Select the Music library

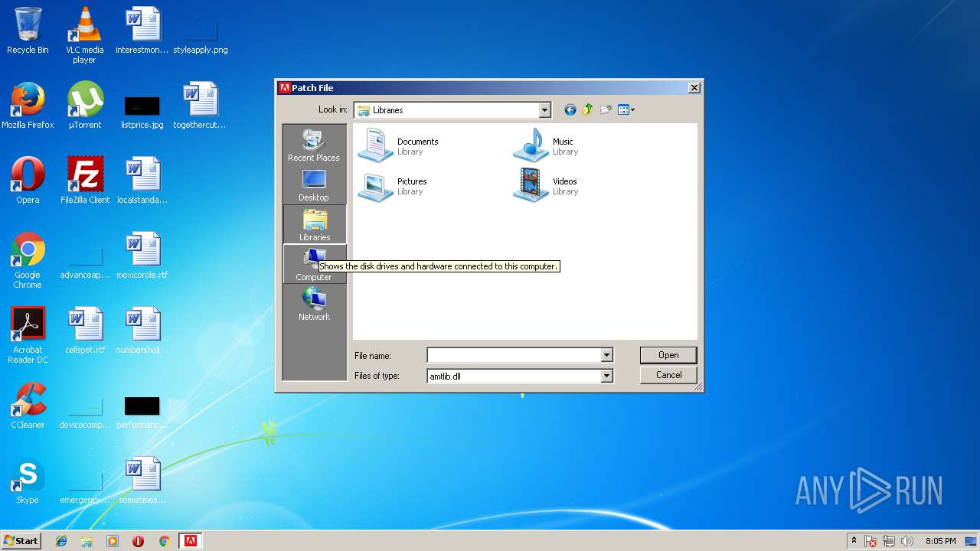click(x=545, y=145)
